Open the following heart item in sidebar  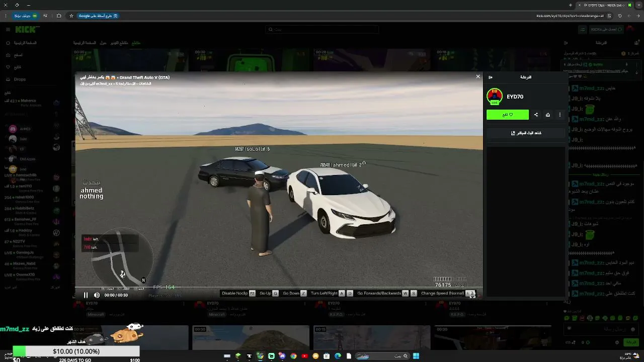click(14, 67)
